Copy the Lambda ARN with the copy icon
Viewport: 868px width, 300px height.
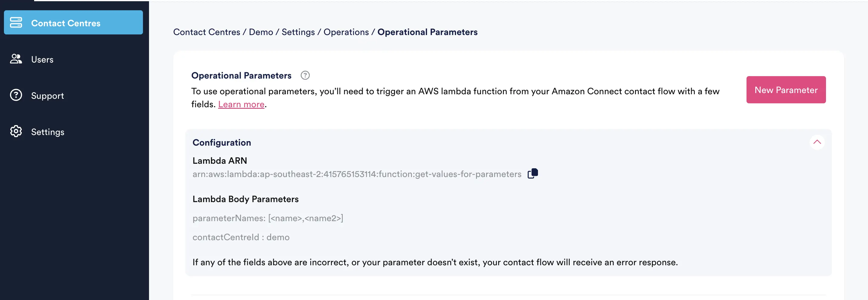coord(533,173)
